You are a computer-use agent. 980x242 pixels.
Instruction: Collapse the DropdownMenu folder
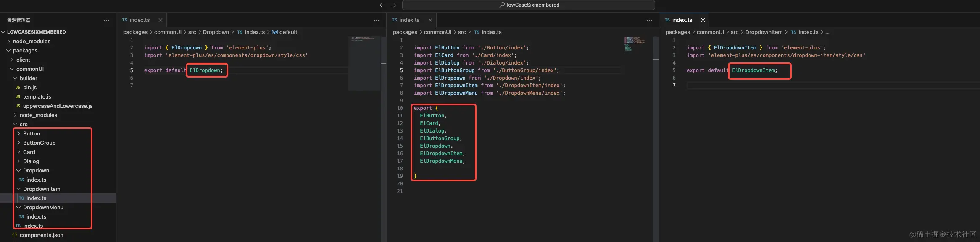coord(58,207)
